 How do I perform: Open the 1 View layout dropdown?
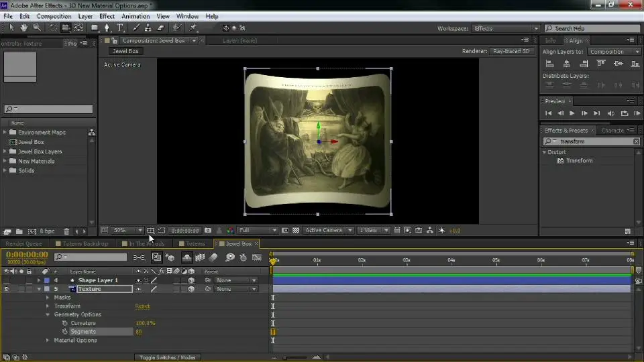click(372, 231)
